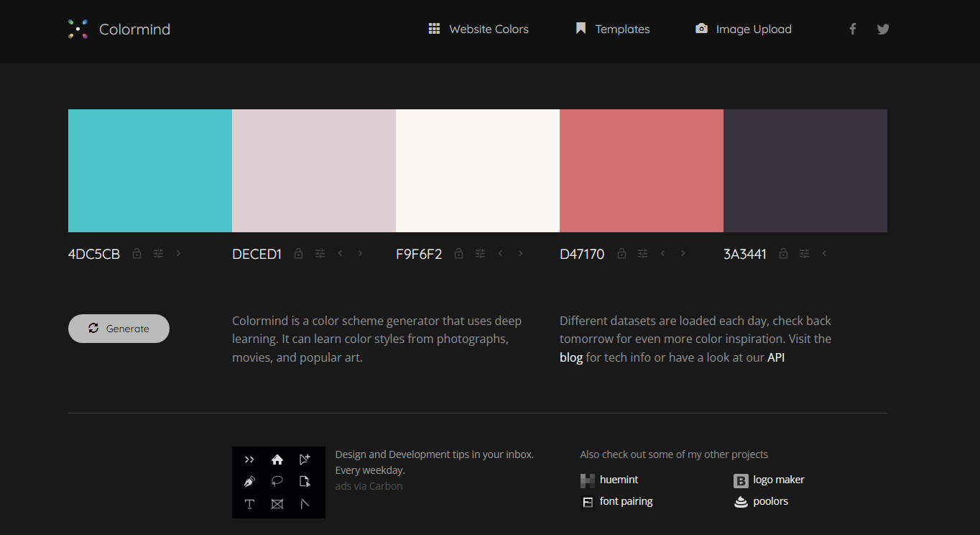Open the API link
Screen dimensions: 980x535
click(x=777, y=357)
